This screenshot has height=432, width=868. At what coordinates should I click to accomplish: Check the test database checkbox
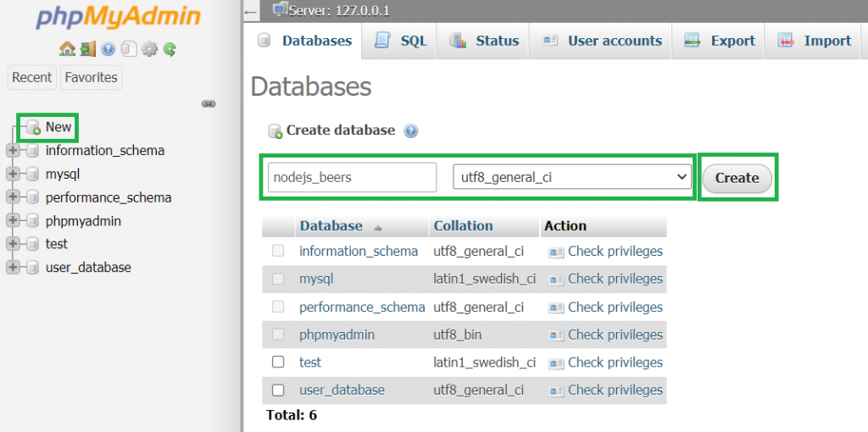tap(278, 362)
